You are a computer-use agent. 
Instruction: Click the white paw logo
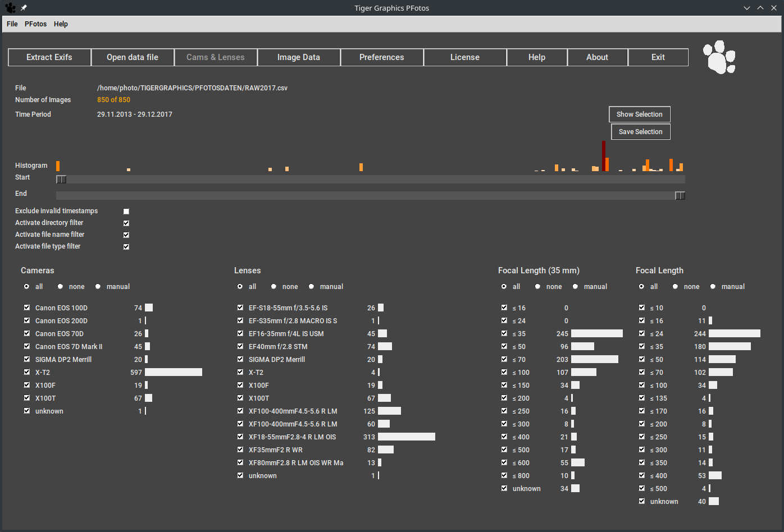(x=719, y=57)
